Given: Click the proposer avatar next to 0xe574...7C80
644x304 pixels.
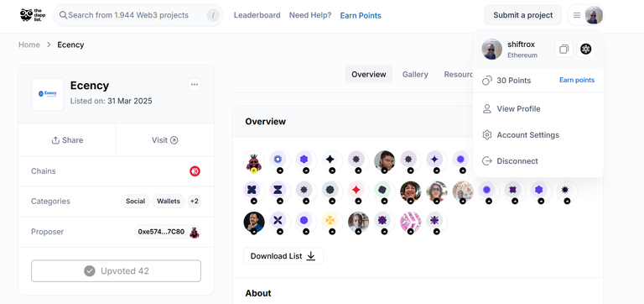Looking at the screenshot, I should (194, 232).
